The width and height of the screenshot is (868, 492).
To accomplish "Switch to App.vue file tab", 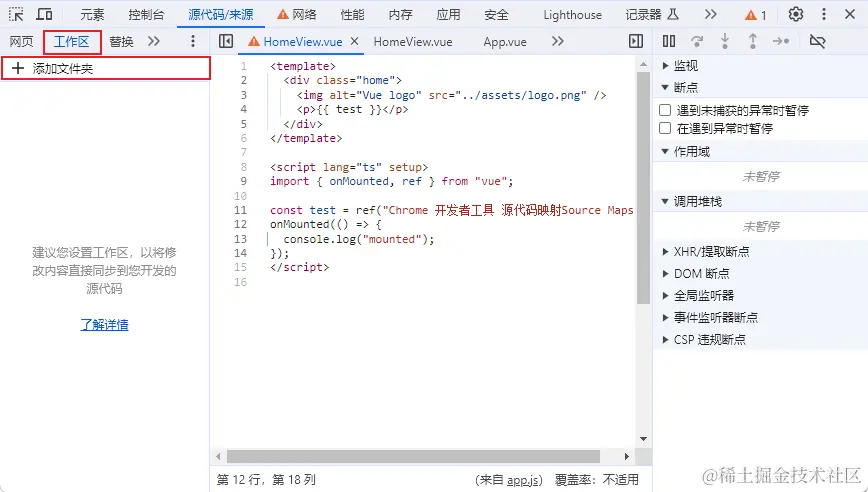I will 505,42.
